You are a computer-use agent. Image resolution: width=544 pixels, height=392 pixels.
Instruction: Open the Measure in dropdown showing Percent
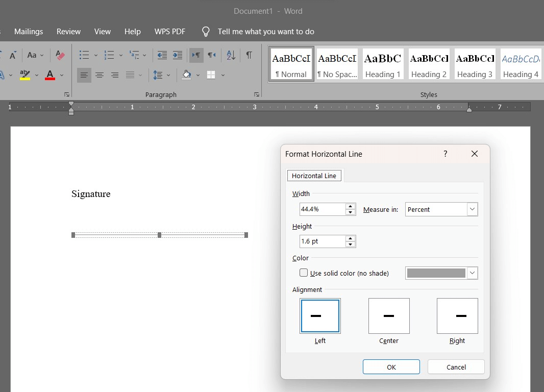(441, 209)
